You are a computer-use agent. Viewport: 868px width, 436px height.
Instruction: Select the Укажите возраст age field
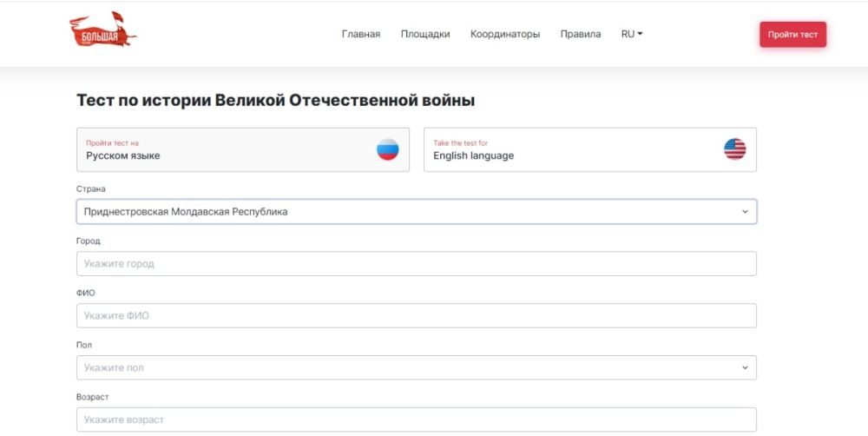[x=416, y=419]
